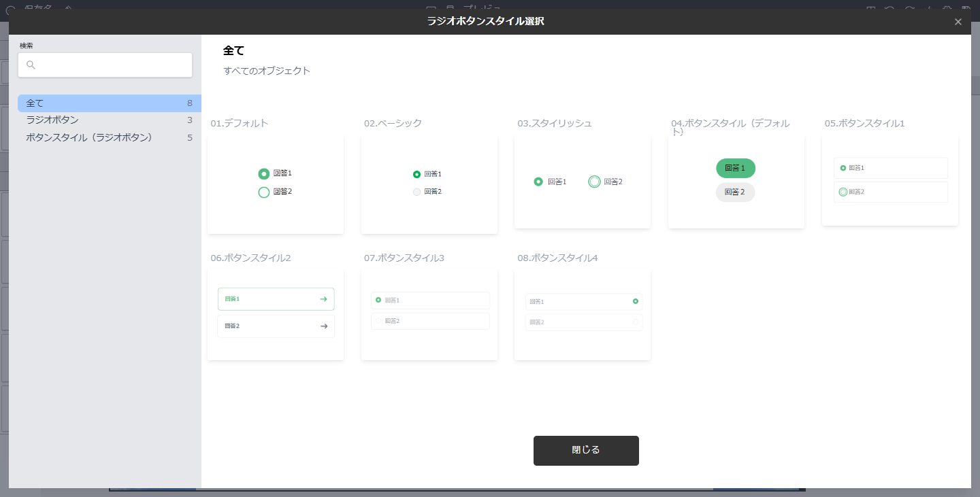
Task: Close the radio button style dialog with X
Action: (958, 22)
